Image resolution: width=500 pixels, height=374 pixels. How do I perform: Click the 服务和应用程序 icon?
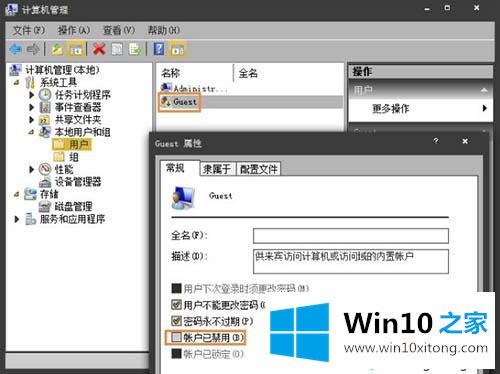(31, 219)
